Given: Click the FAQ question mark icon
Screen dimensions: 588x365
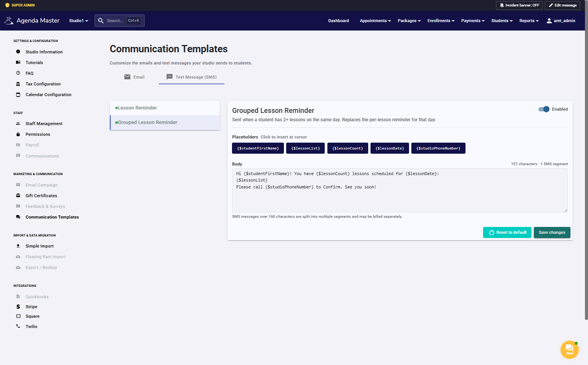Looking at the screenshot, I should pyautogui.click(x=18, y=73).
